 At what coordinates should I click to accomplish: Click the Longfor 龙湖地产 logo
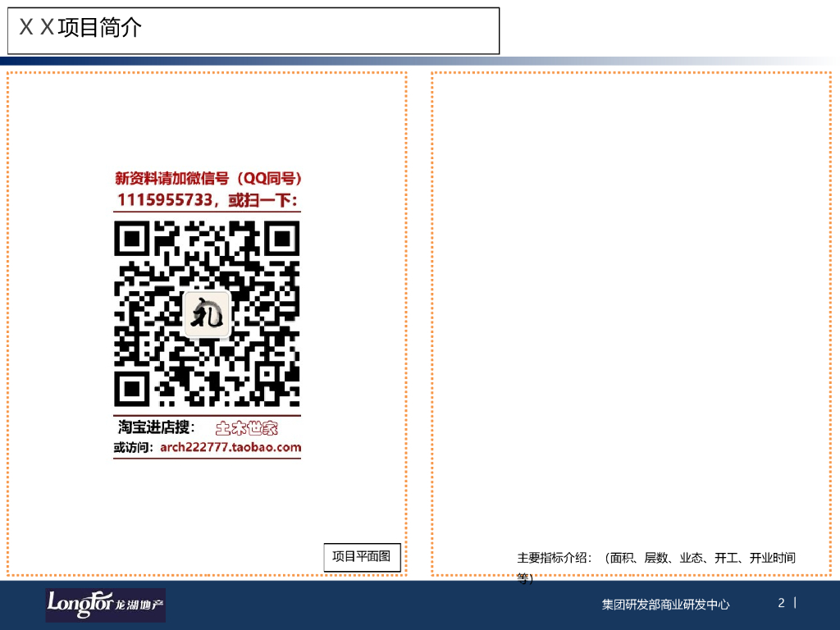(x=106, y=605)
